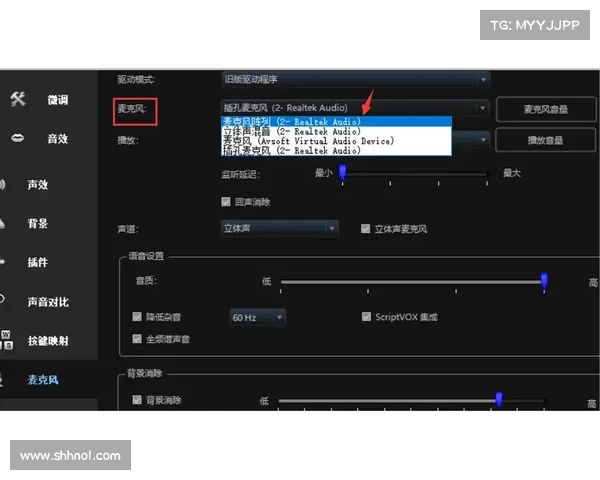Image resolution: width=600 pixels, height=480 pixels.
Task: Click the 播放音量 button
Action: pyautogui.click(x=546, y=140)
